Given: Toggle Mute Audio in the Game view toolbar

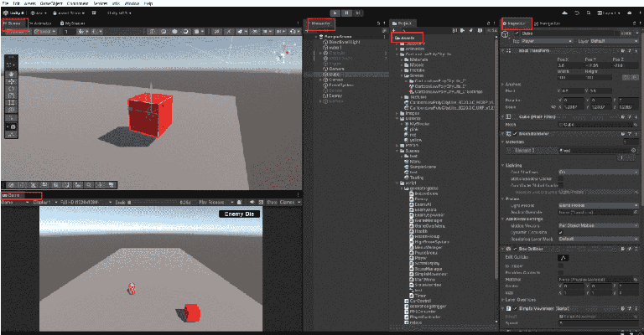Looking at the screenshot, I should 252,202.
